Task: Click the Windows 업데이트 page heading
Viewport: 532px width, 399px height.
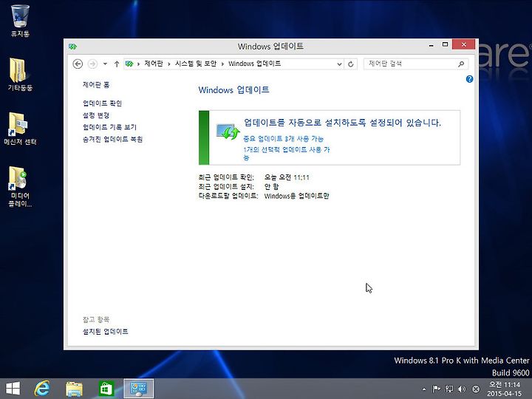Action: click(x=233, y=90)
